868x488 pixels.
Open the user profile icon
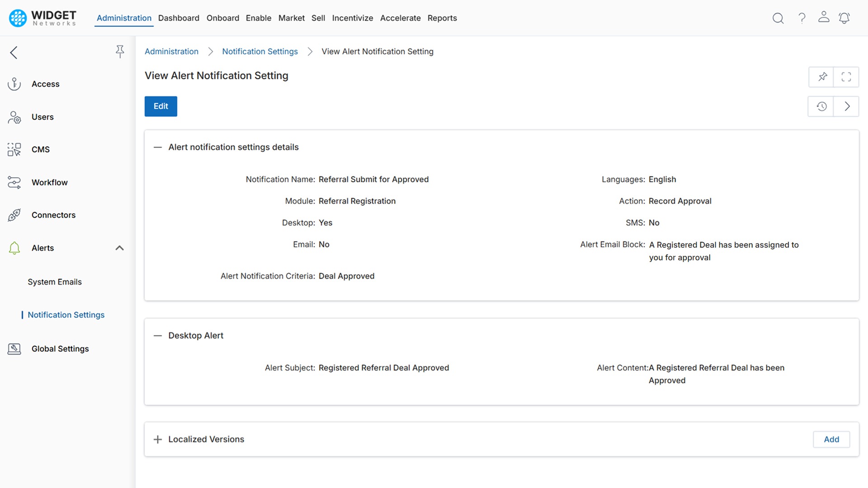[824, 18]
